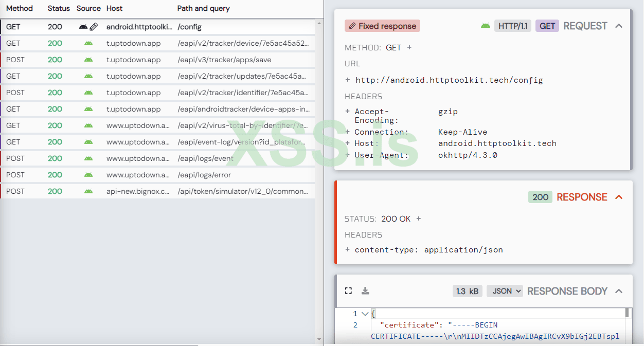Click Android icon in /eapi/androidtracker row
This screenshot has height=346, width=644.
pos(88,109)
